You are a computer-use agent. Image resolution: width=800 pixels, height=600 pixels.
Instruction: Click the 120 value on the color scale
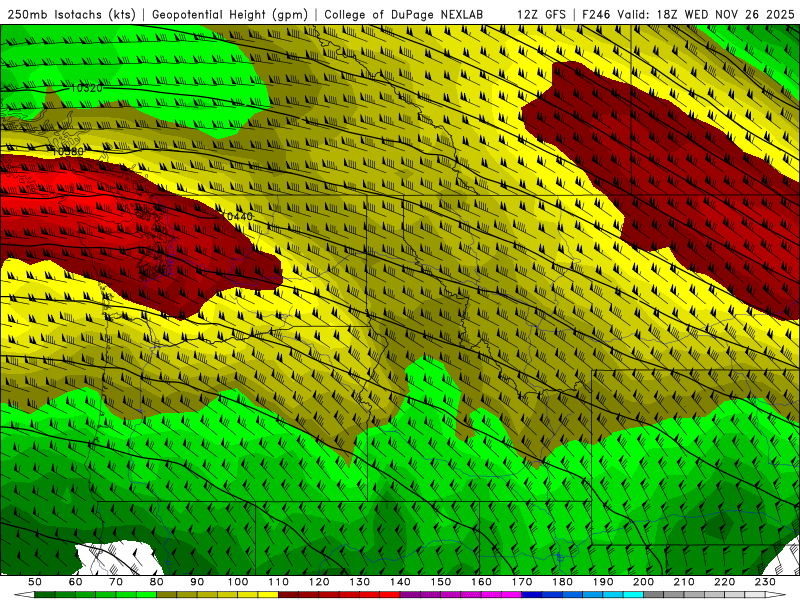coord(319,582)
